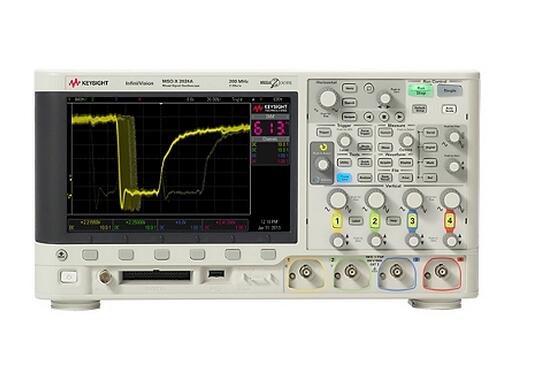Toggle green channel 2 on or off
557x385 pixels.
[x=375, y=221]
